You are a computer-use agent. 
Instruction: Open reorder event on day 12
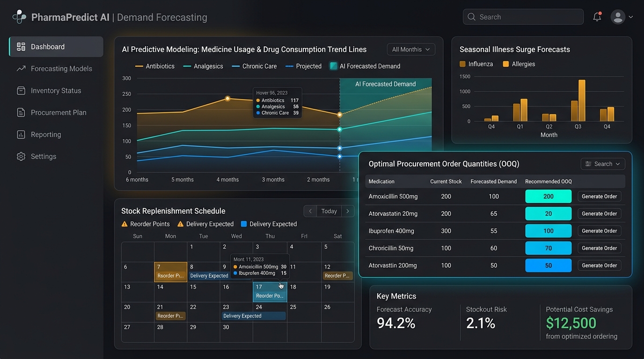[x=337, y=276]
